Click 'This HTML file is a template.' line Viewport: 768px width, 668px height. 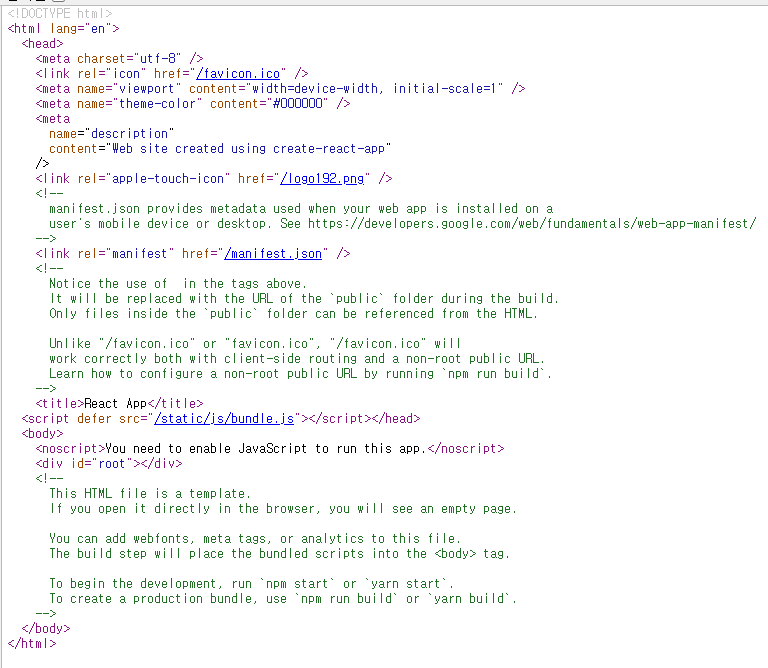click(150, 494)
